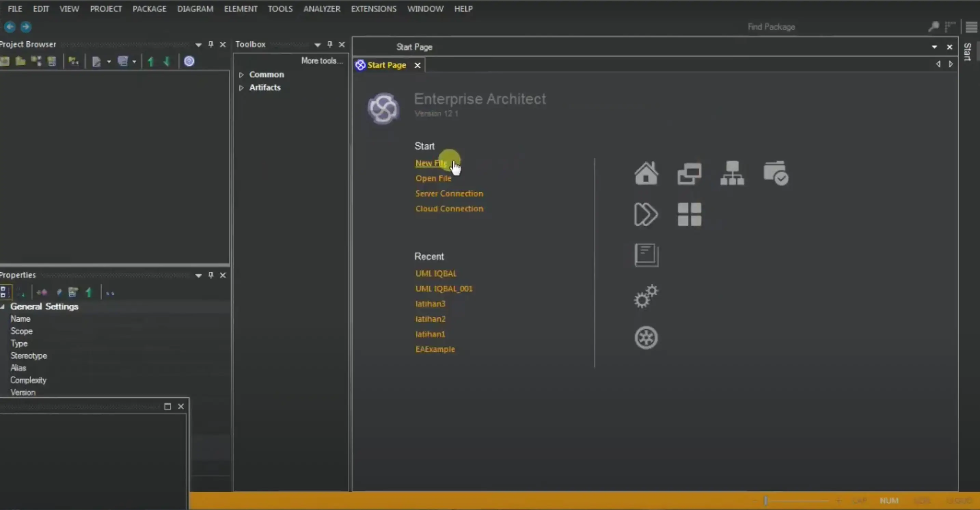Pin the Properties panel

tap(211, 275)
